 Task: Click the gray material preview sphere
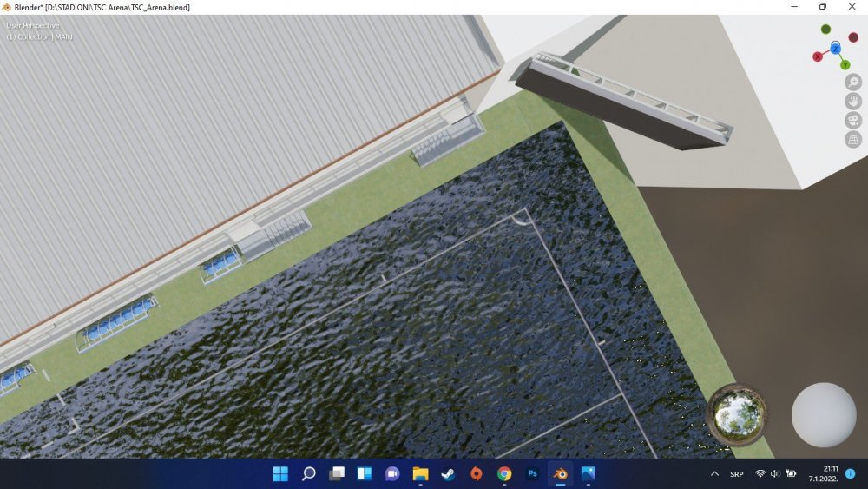point(824,414)
